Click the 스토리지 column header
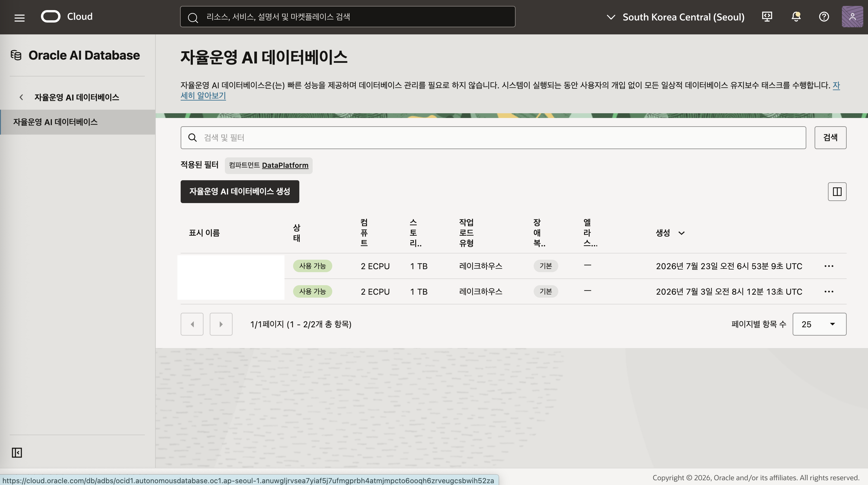This screenshot has width=868, height=485. [416, 233]
